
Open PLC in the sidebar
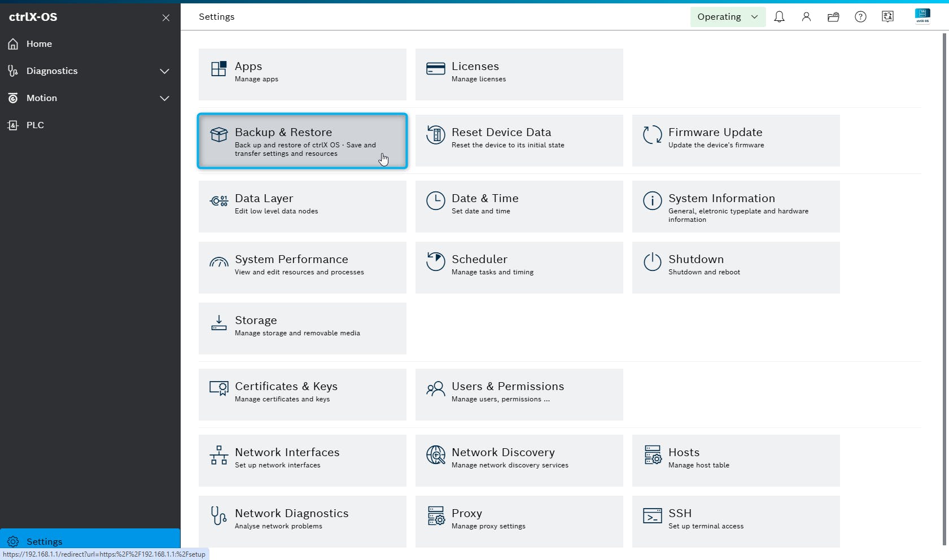tap(35, 125)
